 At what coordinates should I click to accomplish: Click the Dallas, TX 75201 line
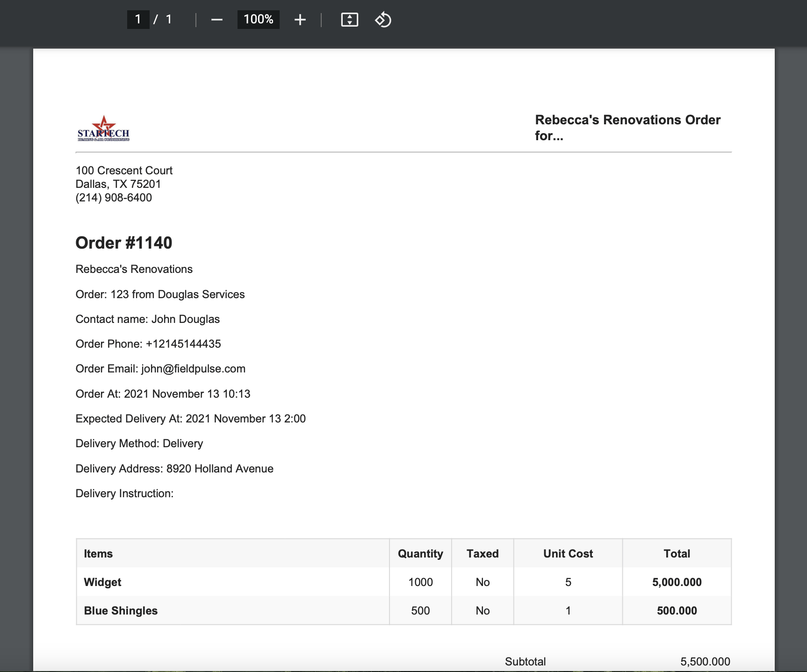click(118, 184)
